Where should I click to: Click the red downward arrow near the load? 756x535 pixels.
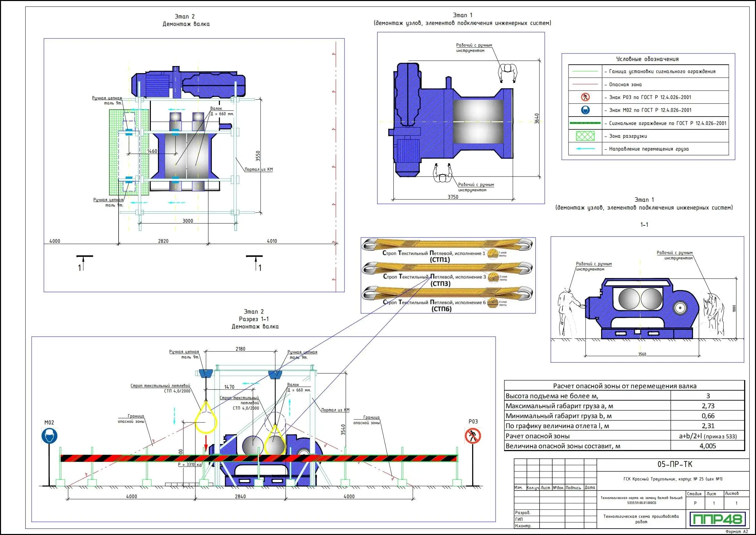[x=206, y=443]
